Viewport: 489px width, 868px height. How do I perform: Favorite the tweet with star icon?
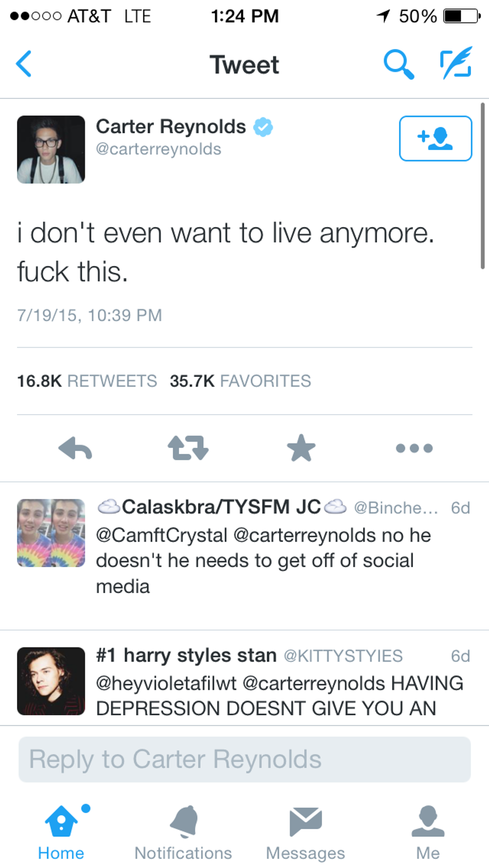click(301, 447)
